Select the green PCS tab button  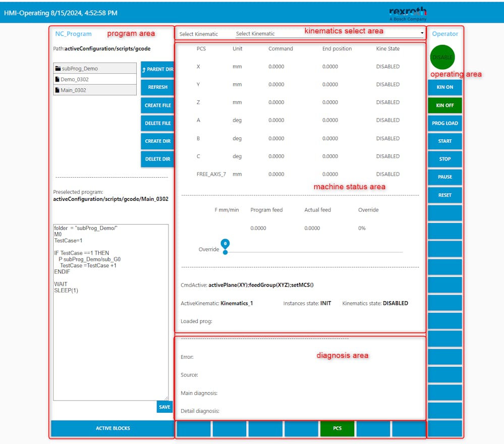337,428
